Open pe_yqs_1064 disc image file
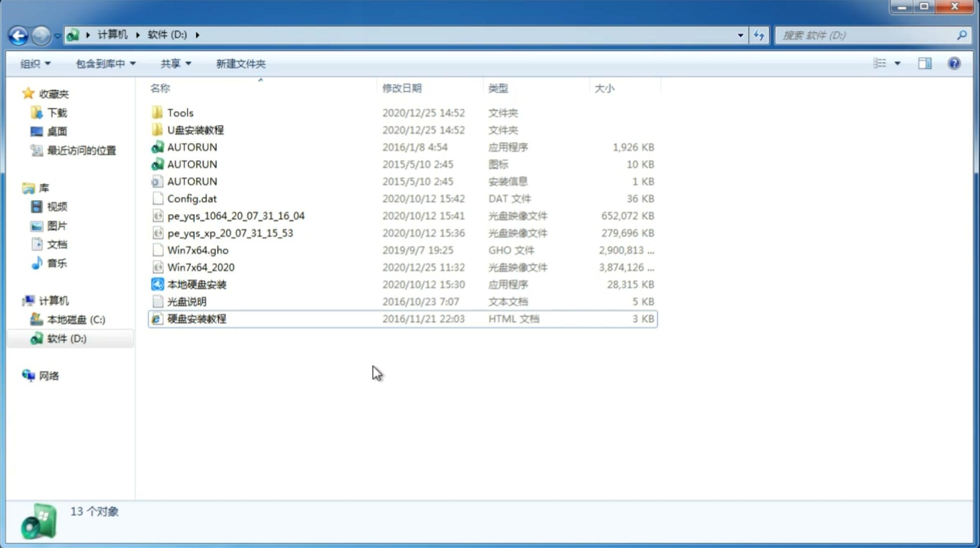This screenshot has height=548, width=980. point(236,216)
